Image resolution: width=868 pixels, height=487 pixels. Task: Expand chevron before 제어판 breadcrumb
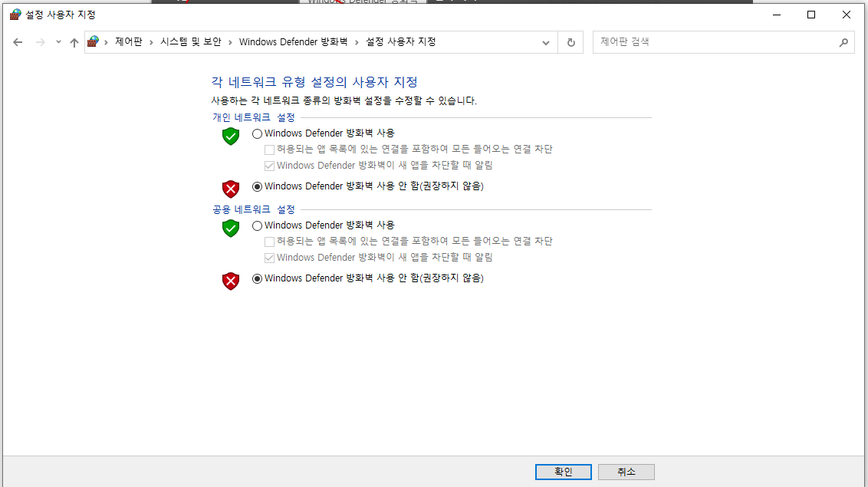(x=106, y=42)
